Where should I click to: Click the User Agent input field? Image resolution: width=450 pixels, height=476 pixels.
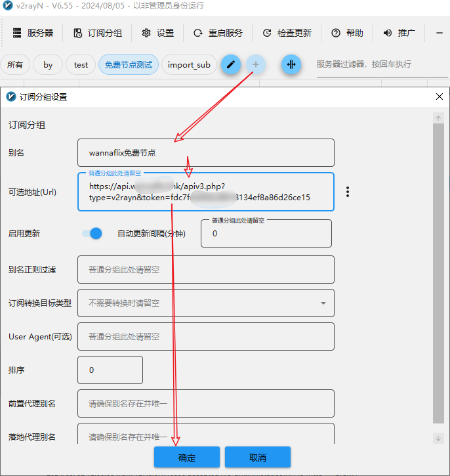(206, 337)
